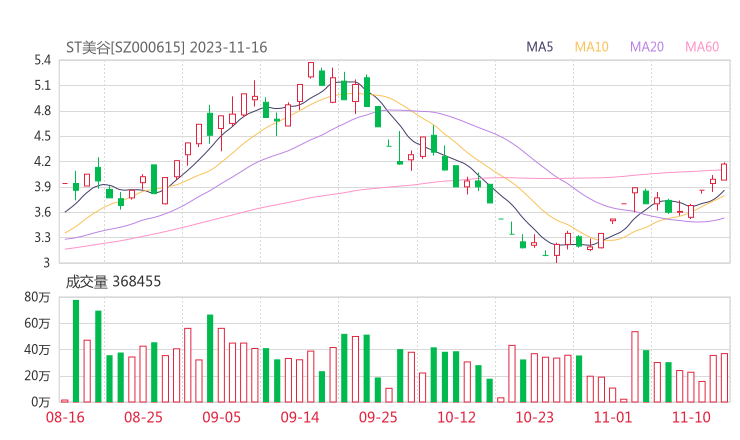Click the 4.8 price axis label
This screenshot has width=740, height=440.
(42, 111)
